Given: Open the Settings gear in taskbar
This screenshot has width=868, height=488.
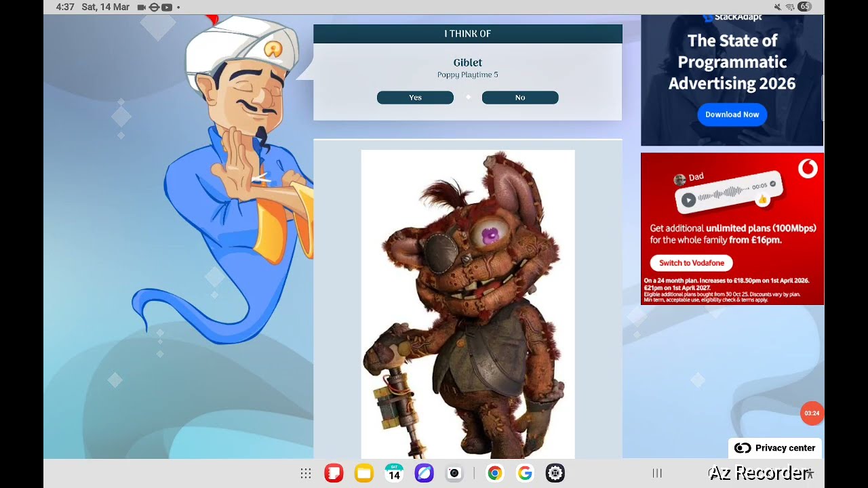Looking at the screenshot, I should [x=555, y=473].
